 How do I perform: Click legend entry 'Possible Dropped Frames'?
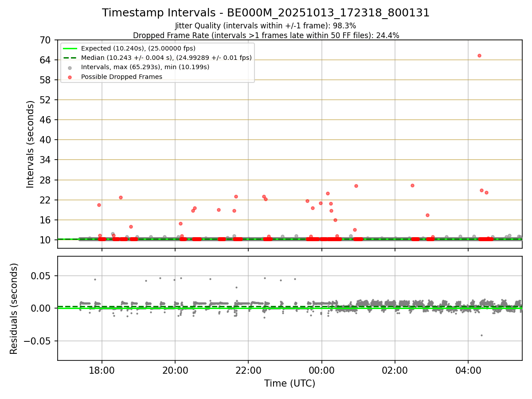point(121,77)
